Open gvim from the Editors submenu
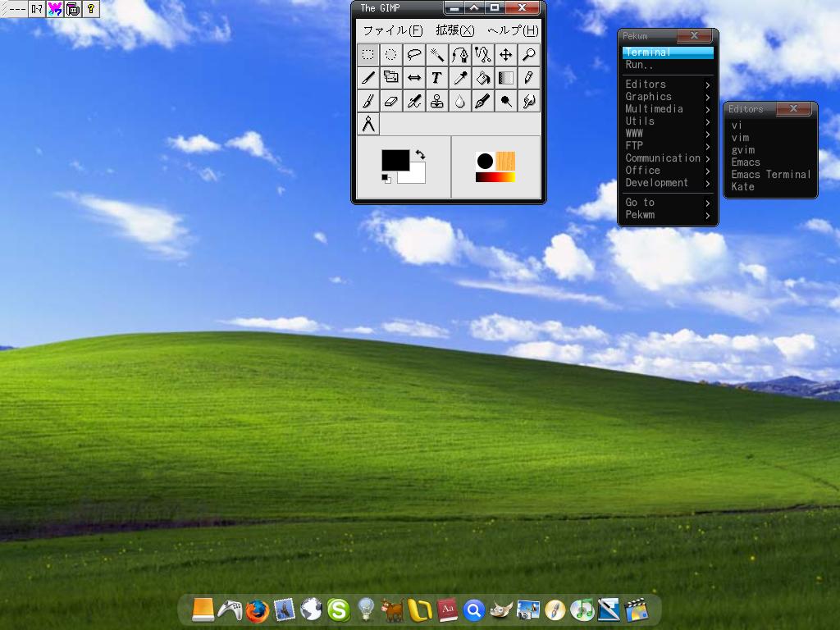Image resolution: width=840 pixels, height=630 pixels. point(743,150)
